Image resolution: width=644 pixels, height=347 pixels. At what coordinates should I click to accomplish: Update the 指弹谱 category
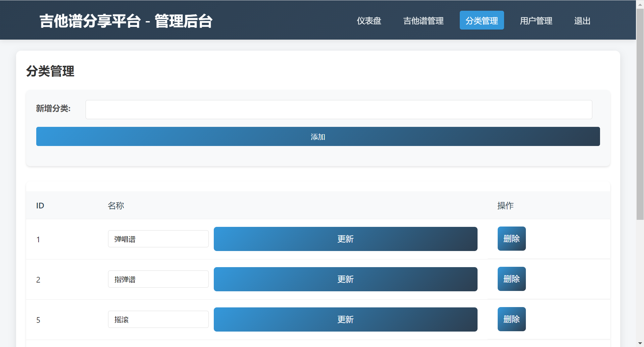coord(345,279)
